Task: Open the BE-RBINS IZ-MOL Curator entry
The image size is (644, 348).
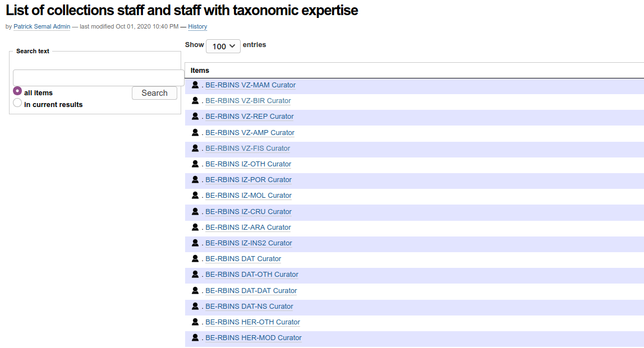Action: [249, 196]
